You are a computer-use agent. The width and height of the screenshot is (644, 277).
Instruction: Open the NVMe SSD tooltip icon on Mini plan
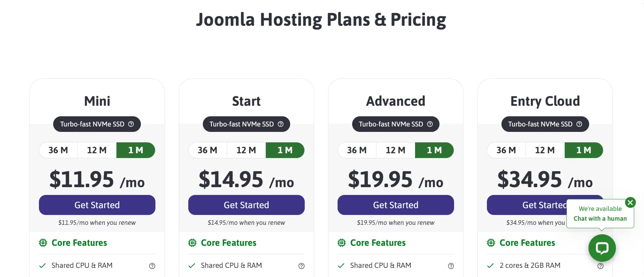(131, 124)
